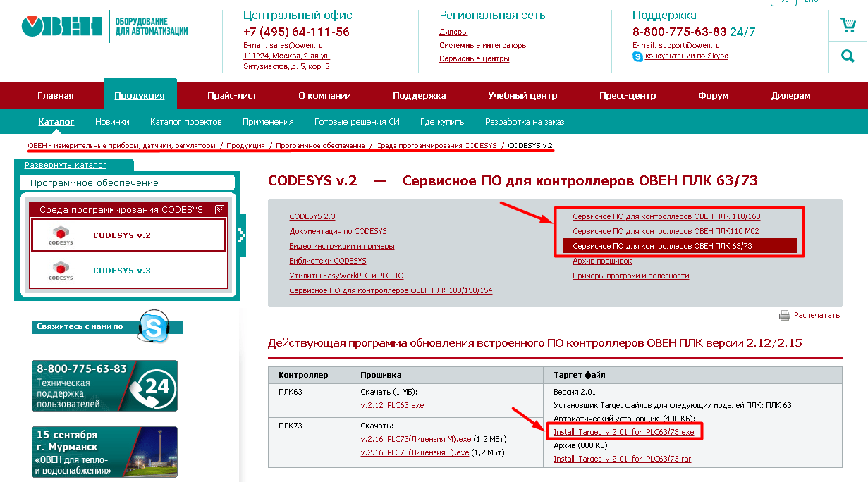Open the Продукция menu item

(140, 96)
